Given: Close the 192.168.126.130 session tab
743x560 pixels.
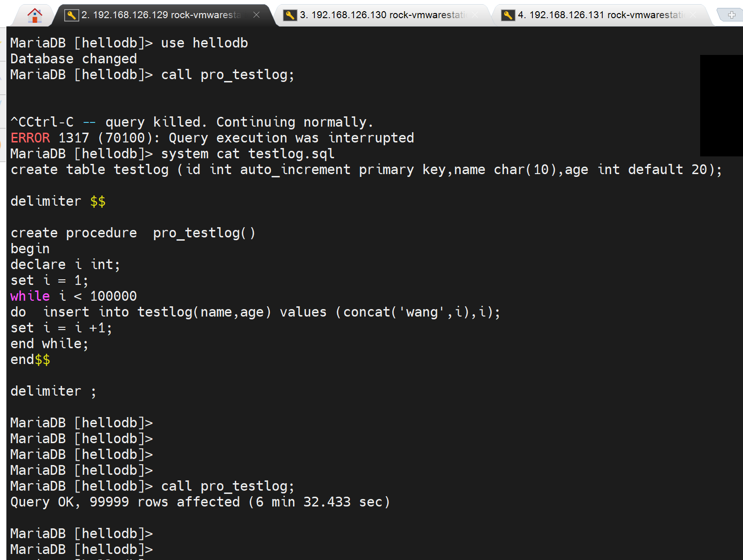Looking at the screenshot, I should pos(475,15).
